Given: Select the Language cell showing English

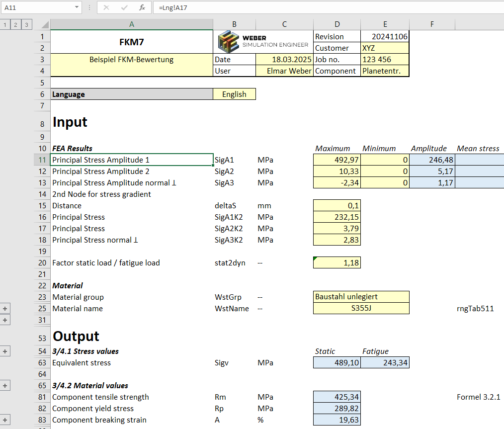Looking at the screenshot, I should (234, 94).
